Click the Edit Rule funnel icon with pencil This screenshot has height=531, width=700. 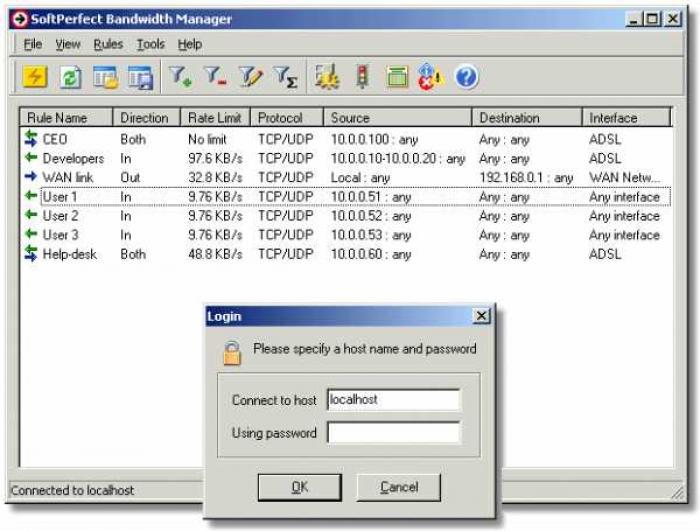point(250,77)
